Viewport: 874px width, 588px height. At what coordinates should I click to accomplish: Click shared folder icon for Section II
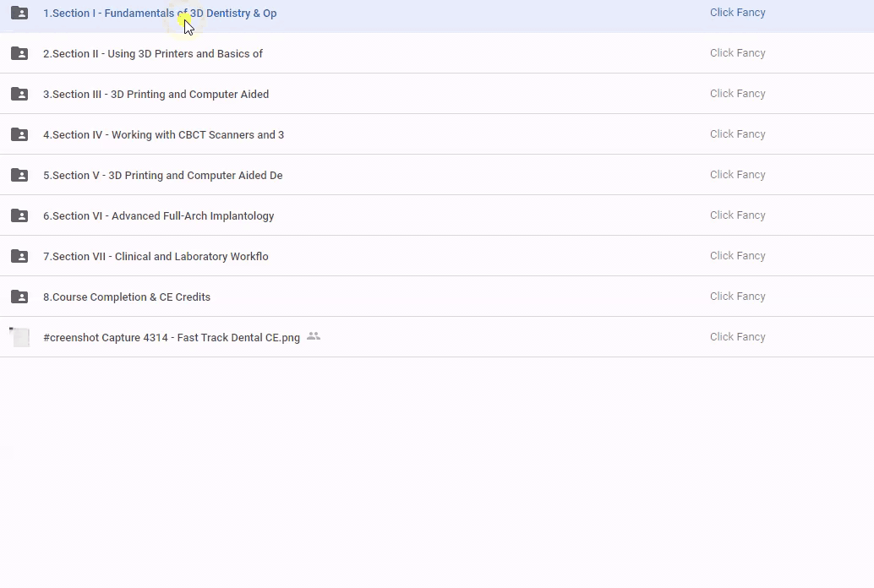pos(19,53)
